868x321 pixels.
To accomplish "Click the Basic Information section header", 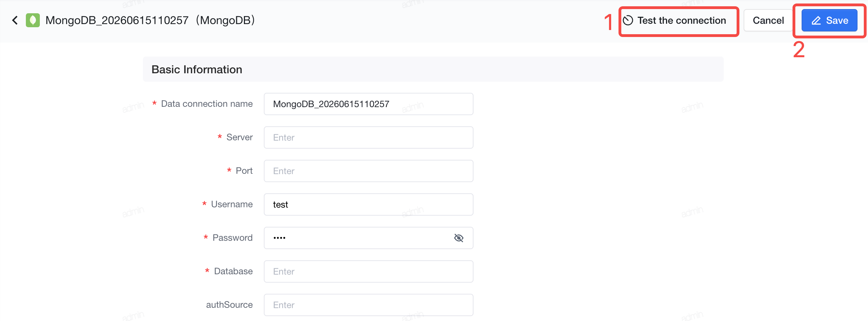I will point(197,69).
